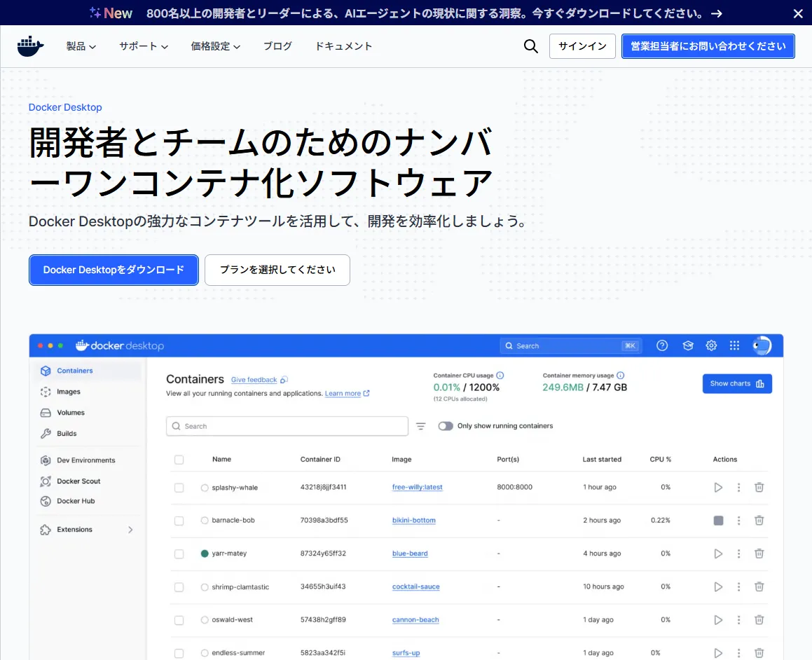Screen dimensions: 812x660
Task: Open the free-willy:latest image link
Action: (x=417, y=487)
